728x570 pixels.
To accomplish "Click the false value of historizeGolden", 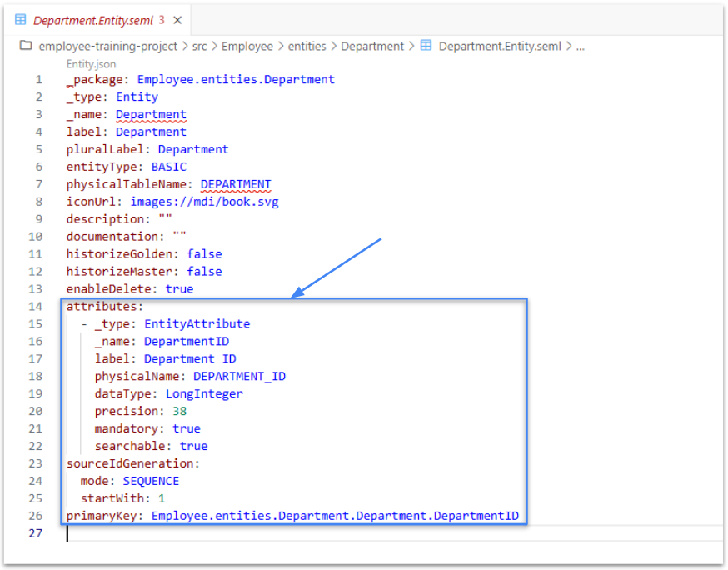I will (204, 254).
